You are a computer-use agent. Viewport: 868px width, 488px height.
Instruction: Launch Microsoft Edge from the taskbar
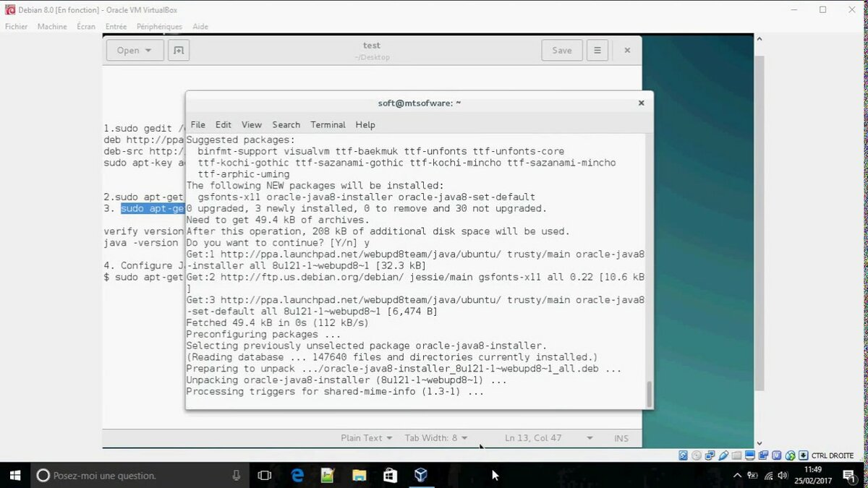(x=297, y=475)
